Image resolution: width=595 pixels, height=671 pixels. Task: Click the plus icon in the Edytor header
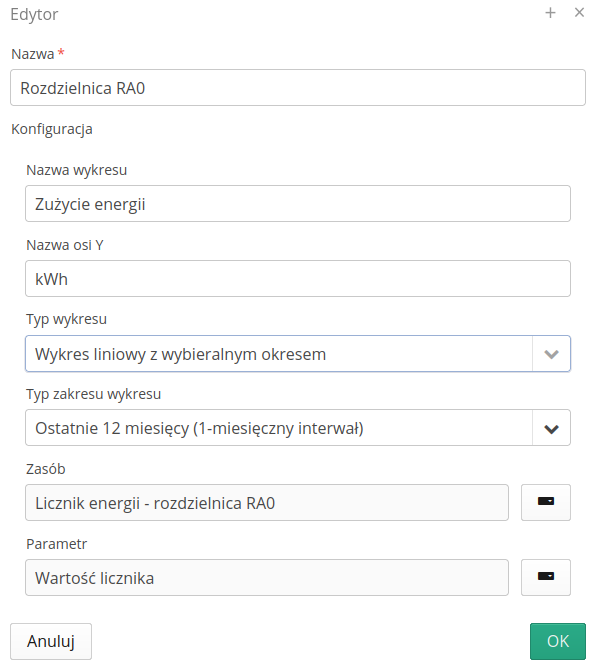click(550, 13)
